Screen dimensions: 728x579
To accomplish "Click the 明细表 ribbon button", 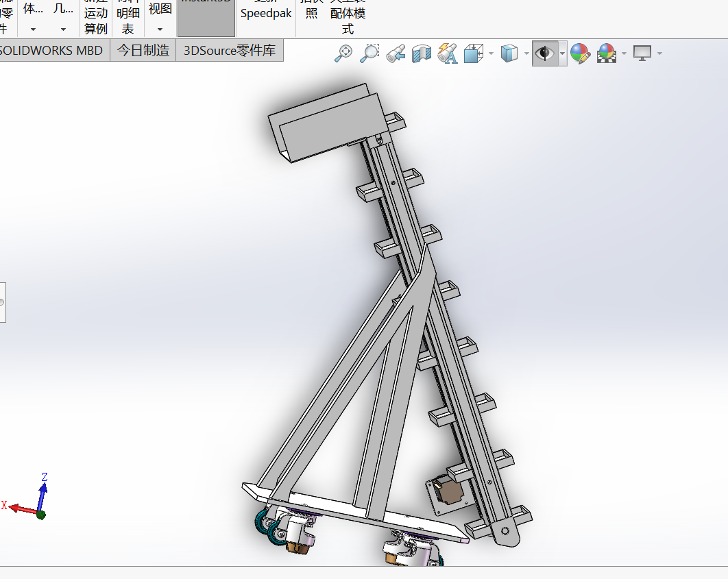I will [128, 18].
